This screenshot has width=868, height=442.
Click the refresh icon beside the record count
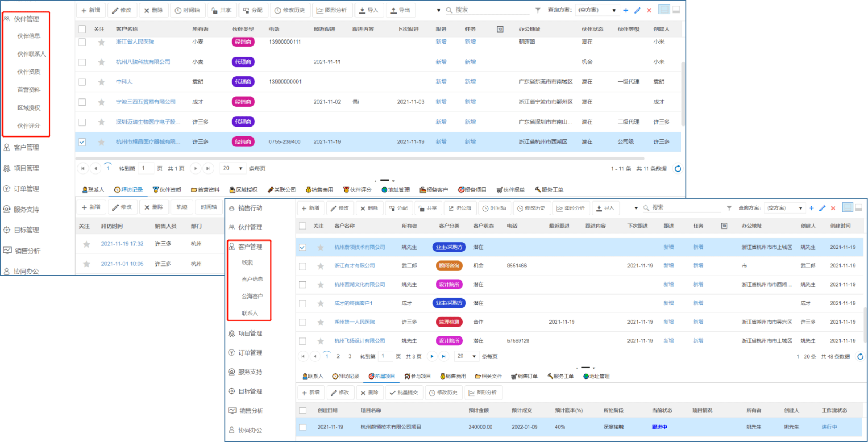tap(678, 169)
